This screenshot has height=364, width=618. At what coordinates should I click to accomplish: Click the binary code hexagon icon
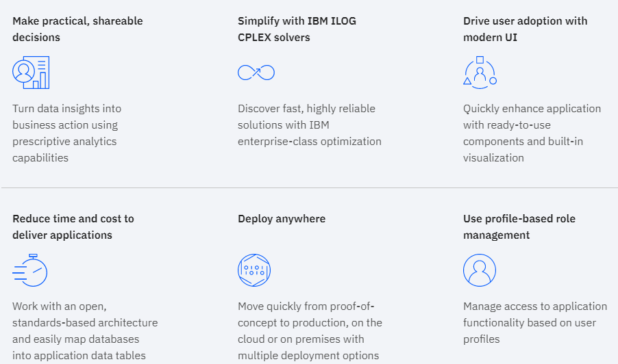coord(254,270)
